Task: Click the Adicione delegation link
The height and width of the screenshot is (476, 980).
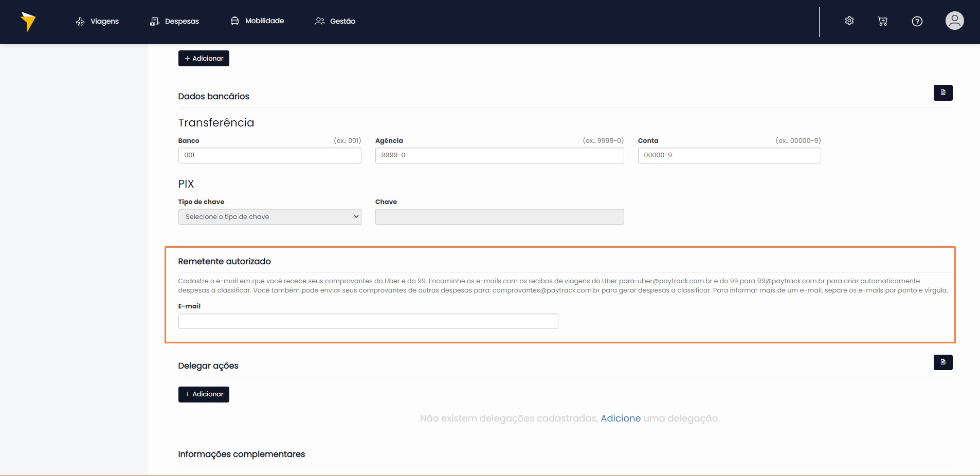Action: 621,418
